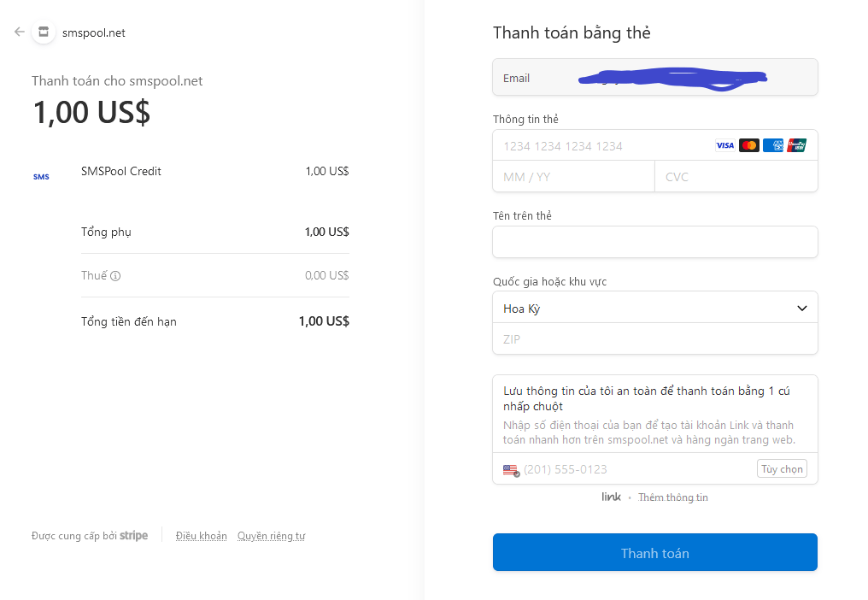Click the smspool.net store icon

pos(44,32)
